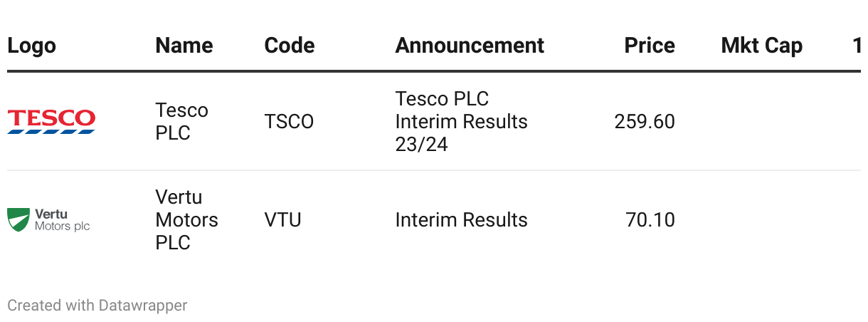868x322 pixels.
Task: Open Tesco PLC Interim Results 23/24 announcement
Action: [x=461, y=122]
